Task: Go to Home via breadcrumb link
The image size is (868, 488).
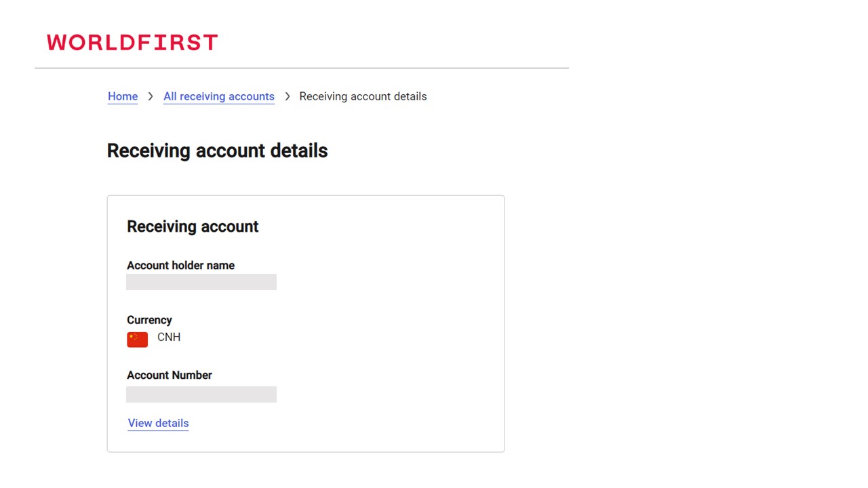Action: click(123, 96)
